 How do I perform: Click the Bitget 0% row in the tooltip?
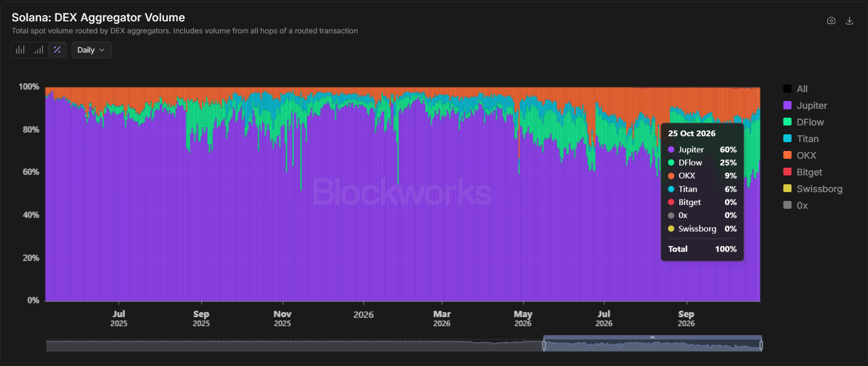702,202
